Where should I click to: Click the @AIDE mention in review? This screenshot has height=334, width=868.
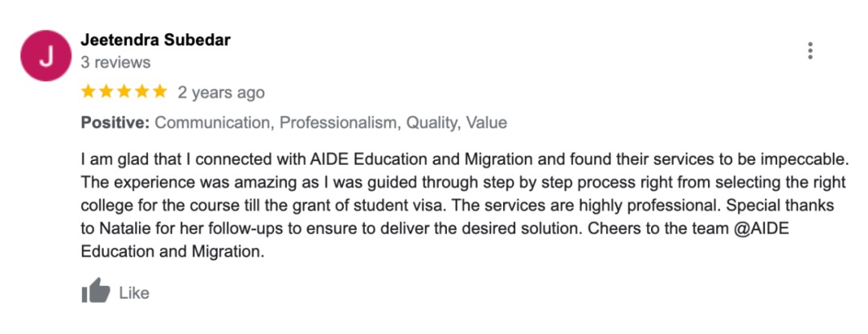[759, 228]
